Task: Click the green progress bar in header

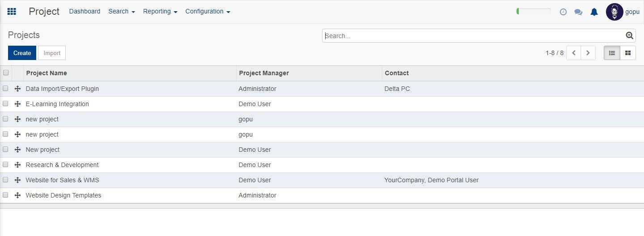Action: point(534,12)
